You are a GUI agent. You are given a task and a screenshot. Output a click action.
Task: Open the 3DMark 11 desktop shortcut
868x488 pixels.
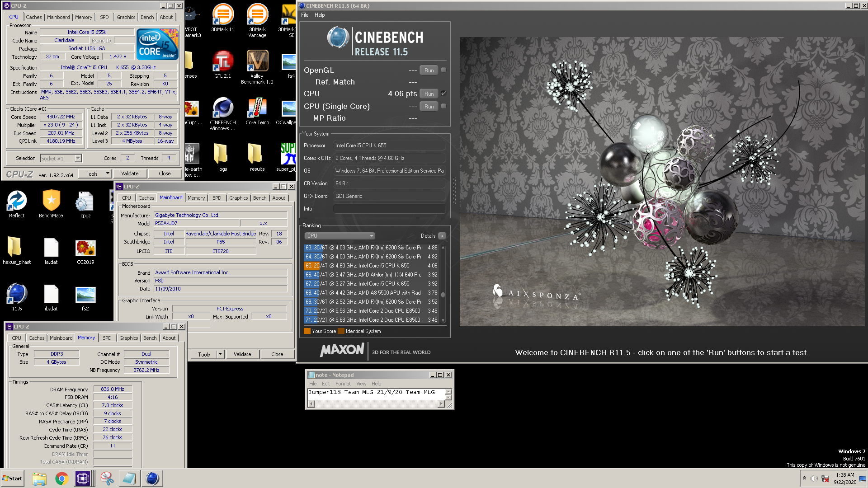click(223, 18)
